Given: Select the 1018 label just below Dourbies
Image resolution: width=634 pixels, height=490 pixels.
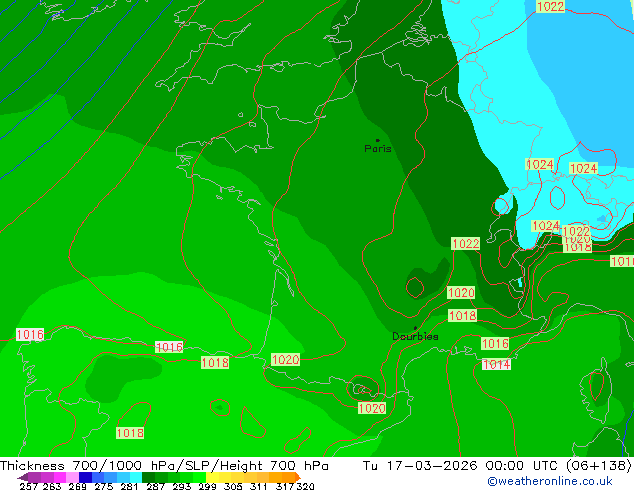Looking at the screenshot, I should click(x=463, y=315).
